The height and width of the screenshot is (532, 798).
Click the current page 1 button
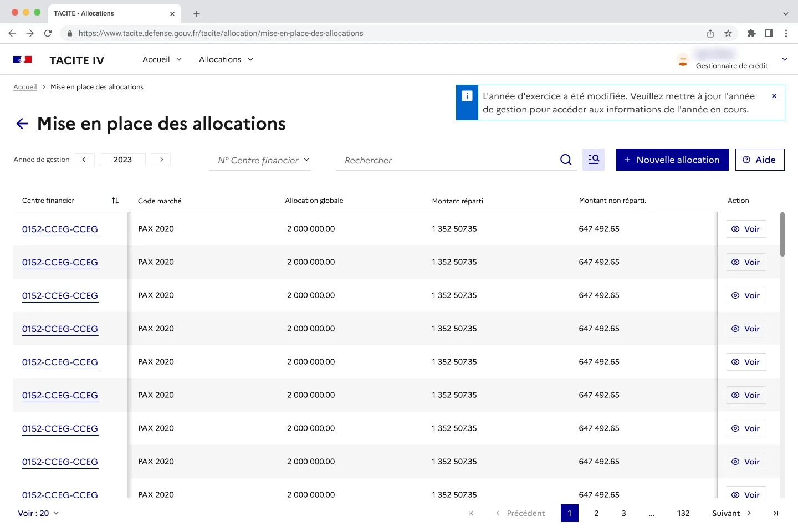569,513
